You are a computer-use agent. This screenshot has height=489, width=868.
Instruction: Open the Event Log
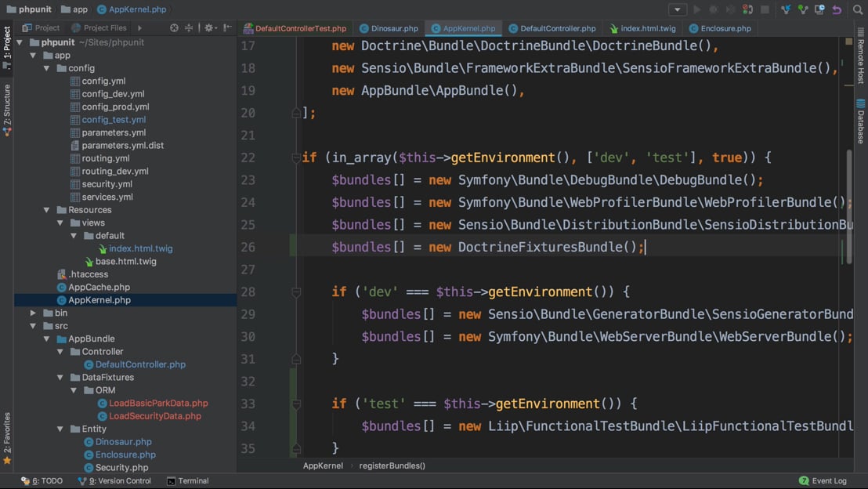pos(823,480)
